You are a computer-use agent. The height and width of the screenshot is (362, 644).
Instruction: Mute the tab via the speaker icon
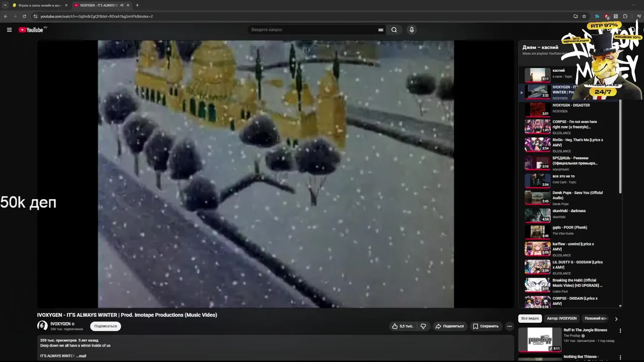tap(121, 5)
